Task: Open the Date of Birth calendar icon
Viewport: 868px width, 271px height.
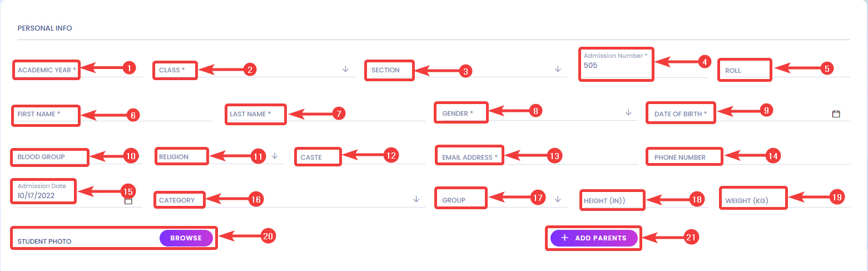Action: (x=836, y=114)
